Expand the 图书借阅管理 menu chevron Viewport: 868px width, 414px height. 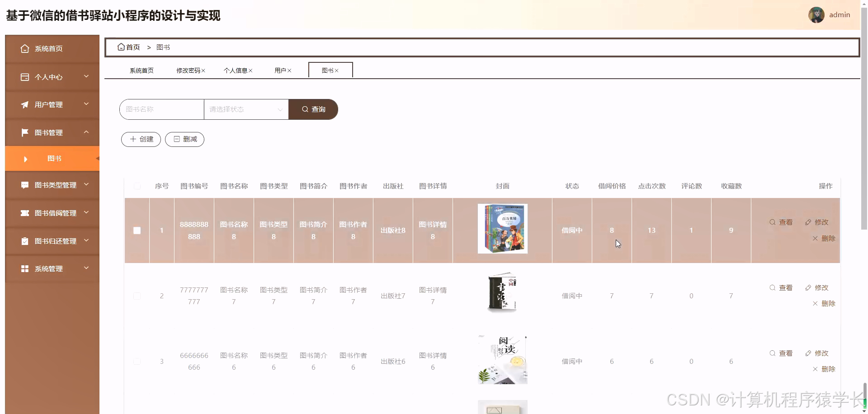86,212
